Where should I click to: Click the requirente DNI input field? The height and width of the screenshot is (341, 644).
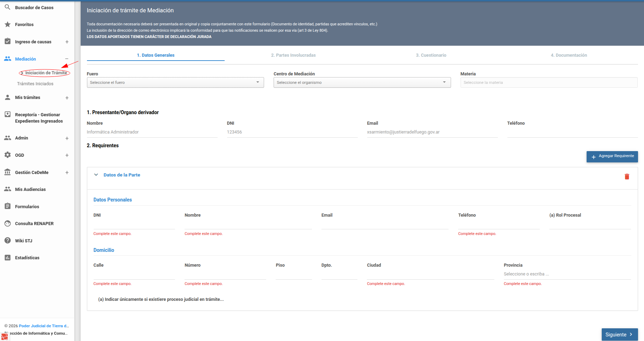tap(134, 224)
